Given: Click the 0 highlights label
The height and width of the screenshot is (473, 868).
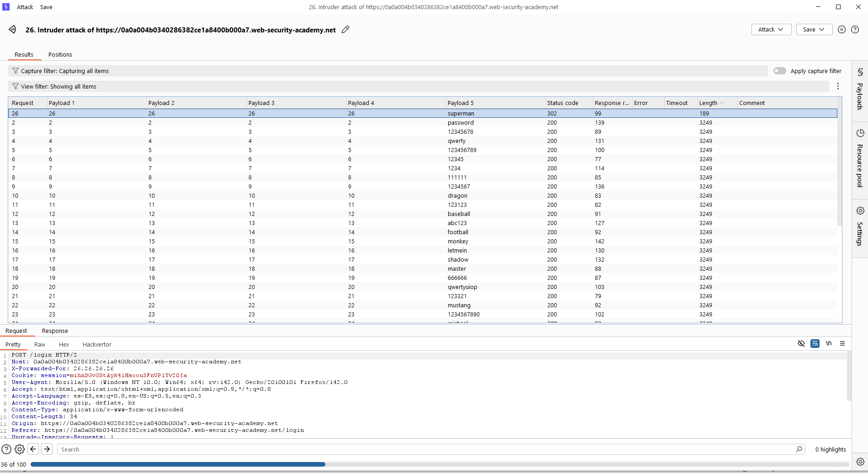Looking at the screenshot, I should [x=831, y=449].
